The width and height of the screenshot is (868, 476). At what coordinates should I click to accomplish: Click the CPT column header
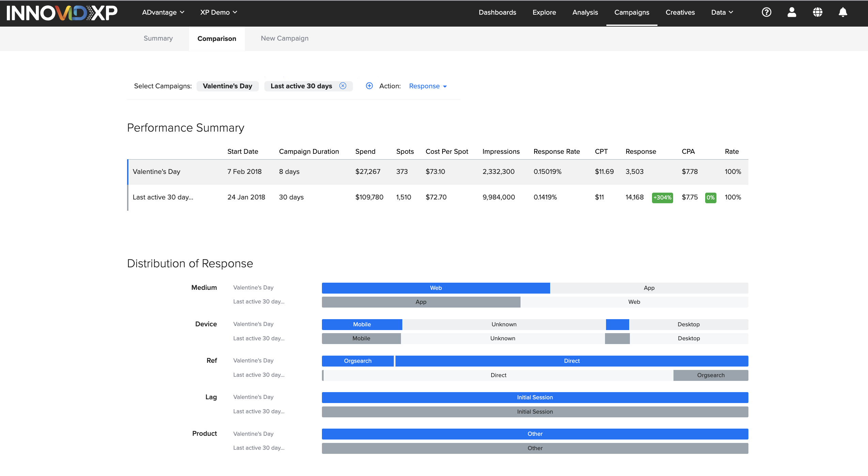(x=601, y=151)
